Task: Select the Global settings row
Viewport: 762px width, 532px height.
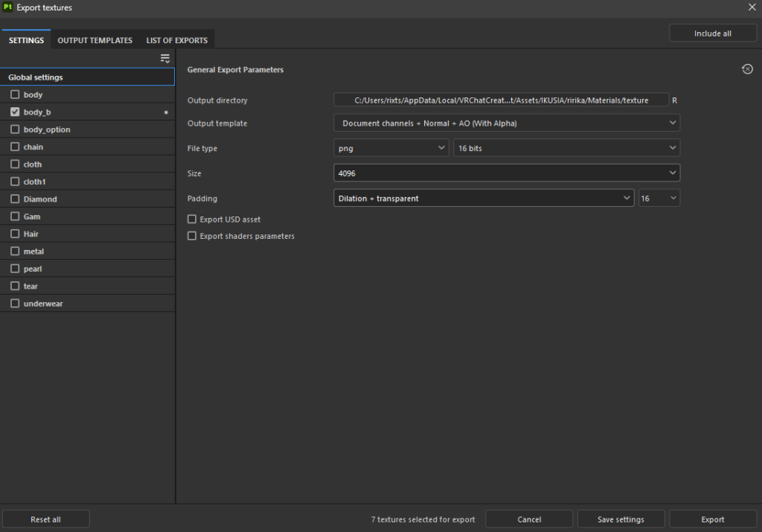Action: [88, 77]
